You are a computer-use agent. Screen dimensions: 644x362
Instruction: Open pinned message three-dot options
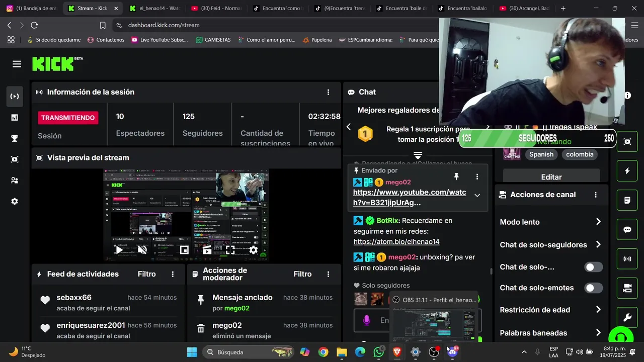[x=477, y=176]
